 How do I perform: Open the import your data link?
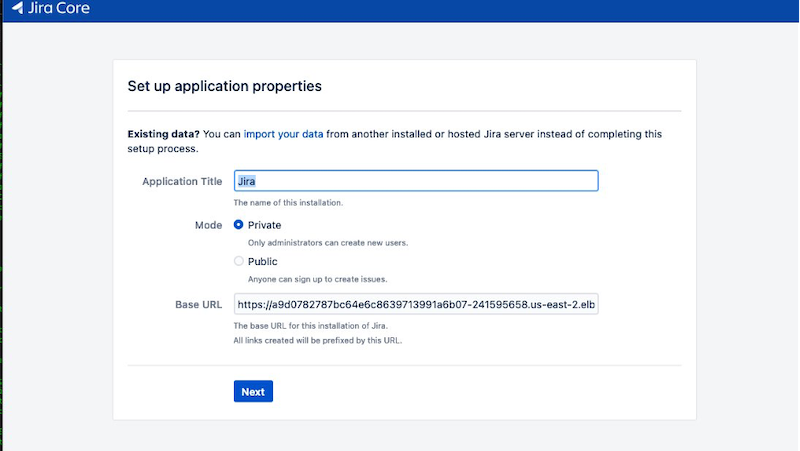(283, 134)
